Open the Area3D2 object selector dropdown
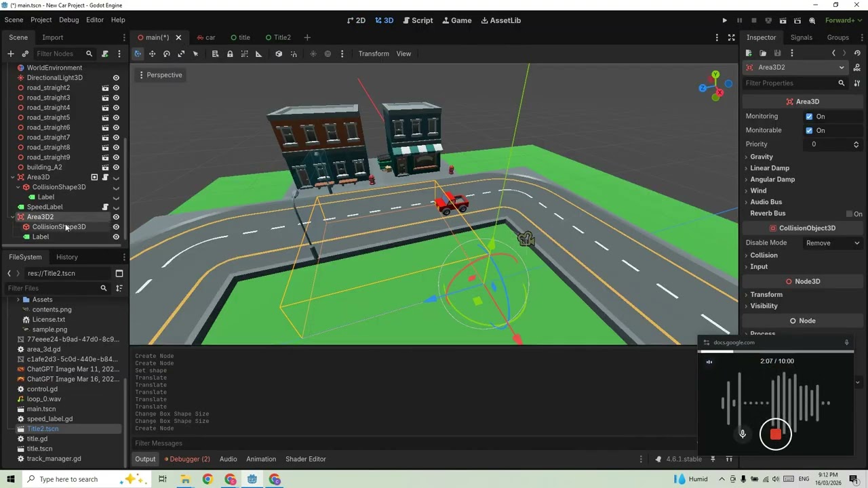 coord(795,68)
